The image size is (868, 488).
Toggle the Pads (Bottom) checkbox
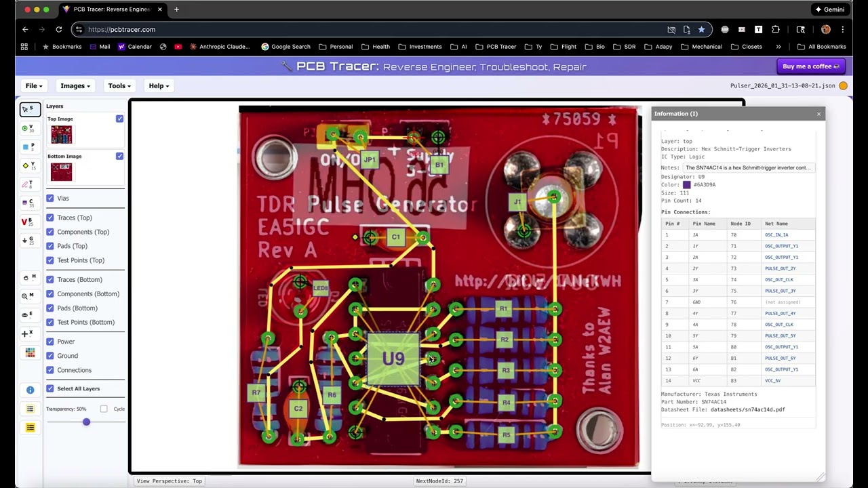[50, 308]
